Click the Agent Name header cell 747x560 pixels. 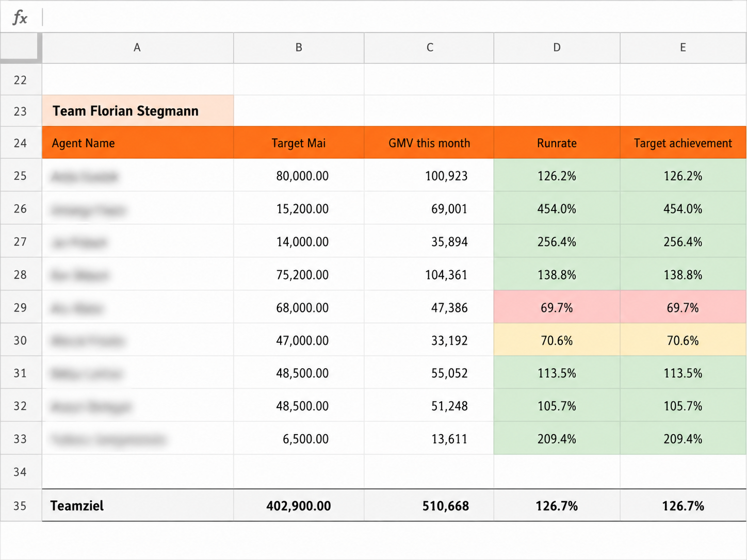138,143
